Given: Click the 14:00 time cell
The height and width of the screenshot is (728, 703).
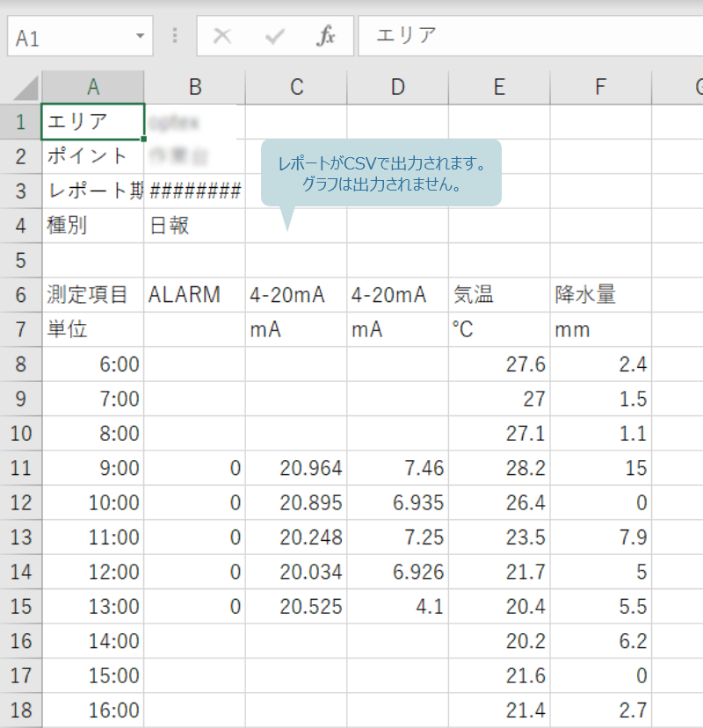Looking at the screenshot, I should 93,641.
